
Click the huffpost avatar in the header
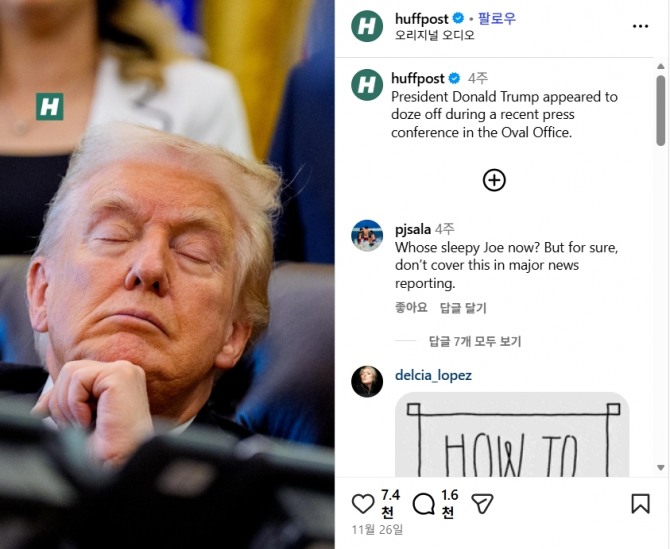coord(367,26)
